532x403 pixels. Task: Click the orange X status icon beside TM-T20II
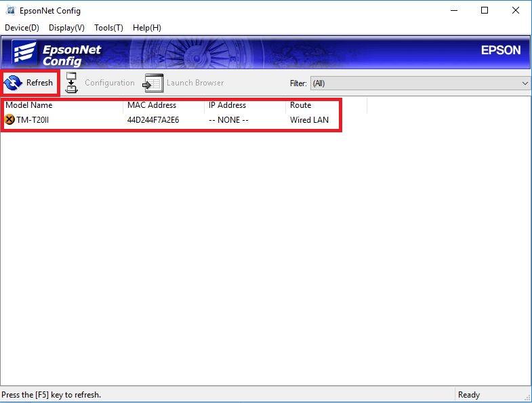click(9, 119)
